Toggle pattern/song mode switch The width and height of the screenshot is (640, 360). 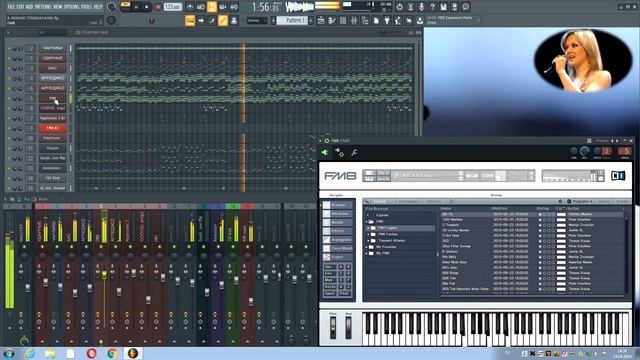[x=125, y=7]
